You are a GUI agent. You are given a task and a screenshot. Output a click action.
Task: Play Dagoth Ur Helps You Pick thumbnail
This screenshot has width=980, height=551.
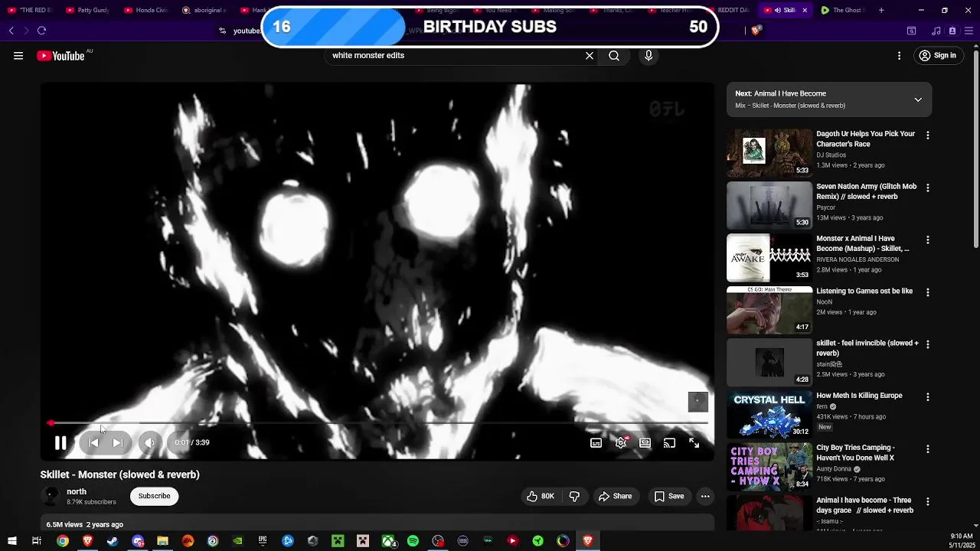point(769,153)
